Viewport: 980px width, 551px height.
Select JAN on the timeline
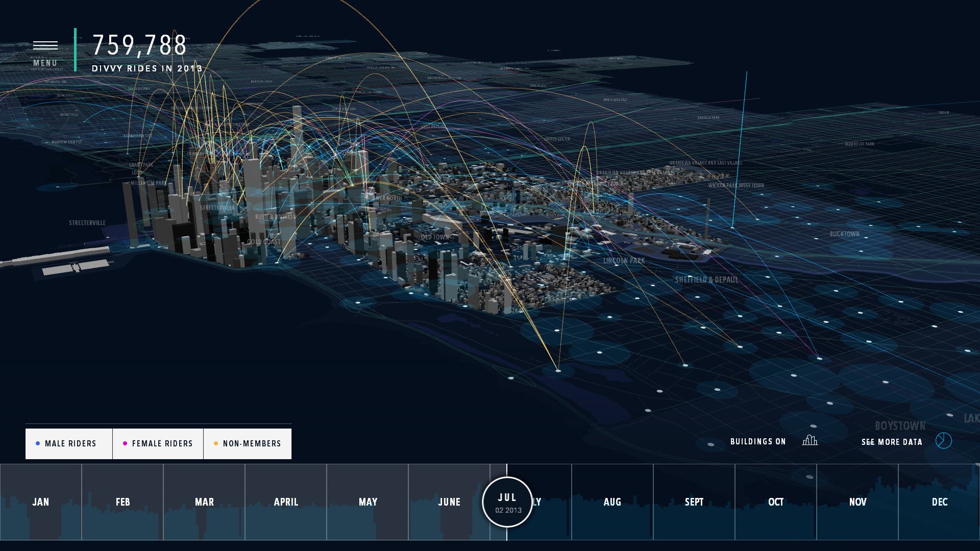coord(40,502)
